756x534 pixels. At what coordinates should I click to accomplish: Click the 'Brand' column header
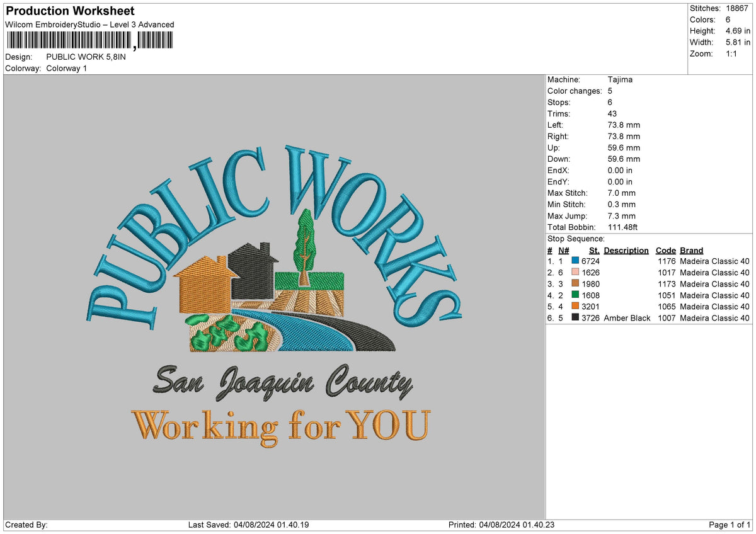(691, 250)
